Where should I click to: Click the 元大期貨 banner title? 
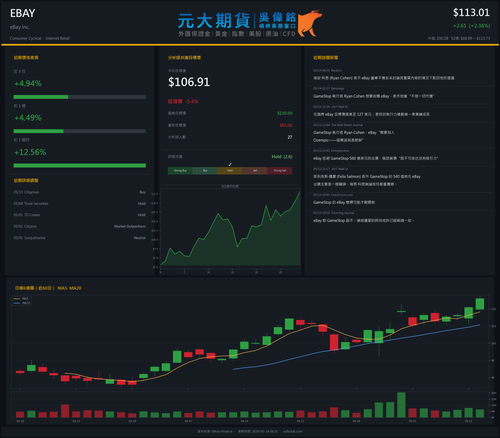tap(214, 21)
